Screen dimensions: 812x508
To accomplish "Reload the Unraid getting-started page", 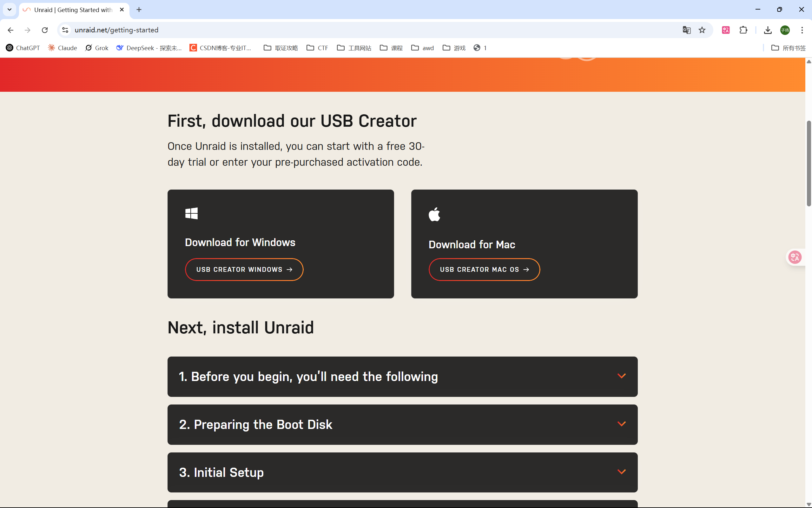I will point(45,30).
